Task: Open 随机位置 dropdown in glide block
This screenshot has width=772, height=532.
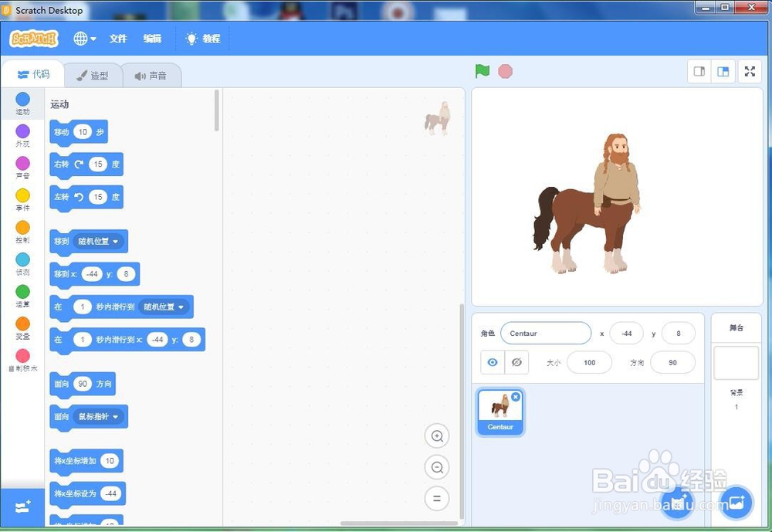Action: click(x=164, y=307)
